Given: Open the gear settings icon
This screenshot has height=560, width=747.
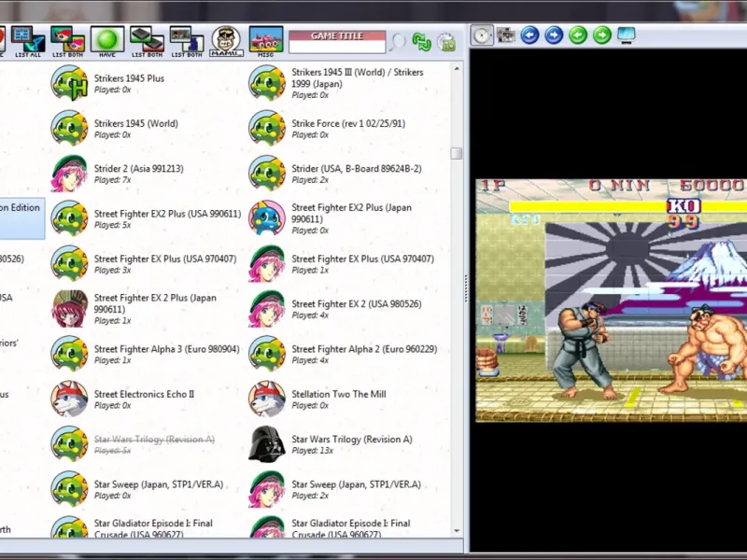Looking at the screenshot, I should click(446, 42).
